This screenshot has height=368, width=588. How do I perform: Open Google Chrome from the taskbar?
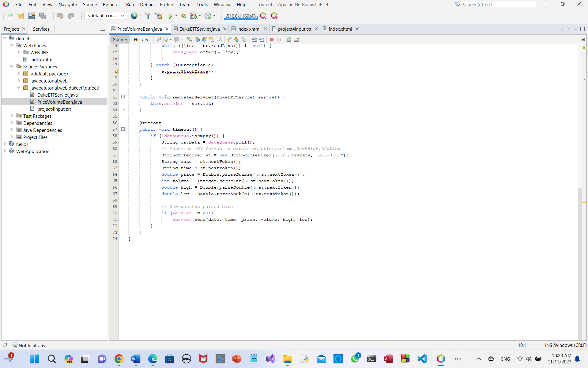(x=119, y=359)
